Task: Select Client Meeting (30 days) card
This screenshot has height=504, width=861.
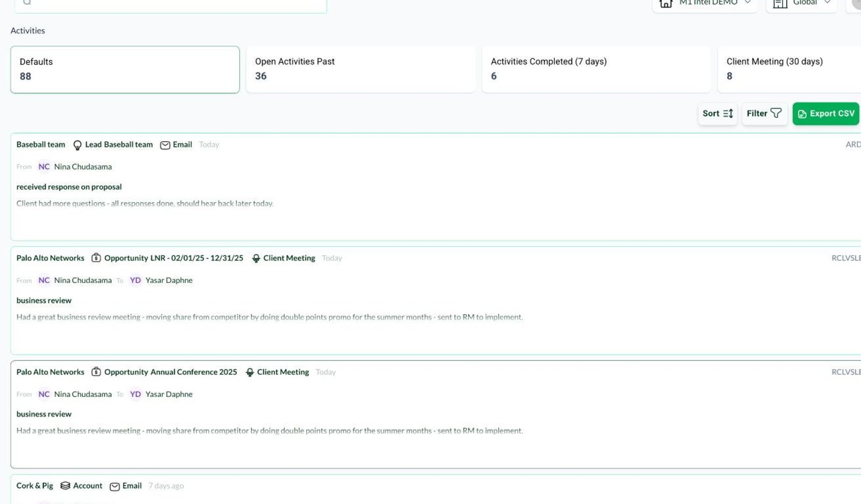Action: (789, 69)
